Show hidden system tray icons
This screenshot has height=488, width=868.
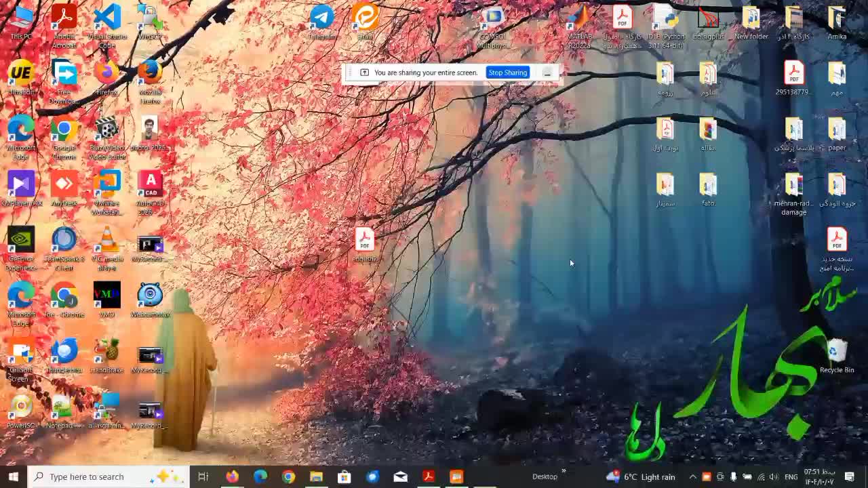pyautogui.click(x=692, y=476)
